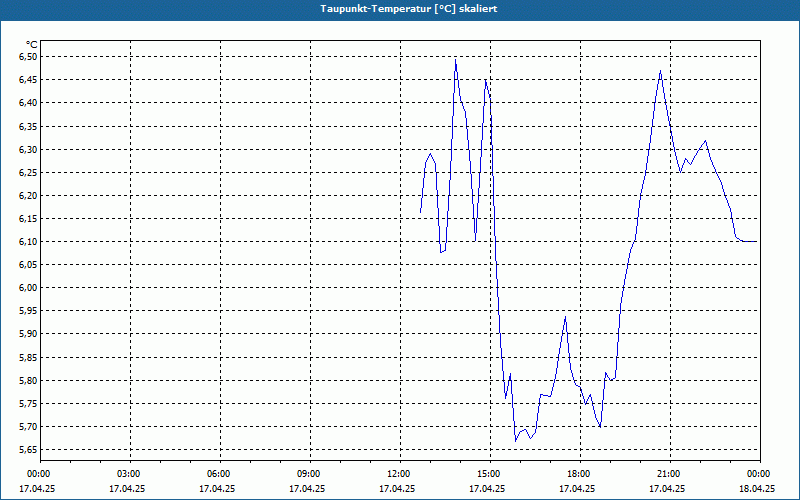Viewport: 800px width, 500px height.
Task: Click the y-axis value '6,25'
Action: 28,172
